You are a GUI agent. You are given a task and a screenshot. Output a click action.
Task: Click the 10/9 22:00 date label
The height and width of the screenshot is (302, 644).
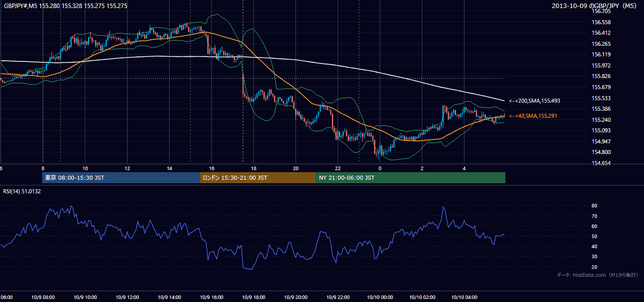[338, 297]
